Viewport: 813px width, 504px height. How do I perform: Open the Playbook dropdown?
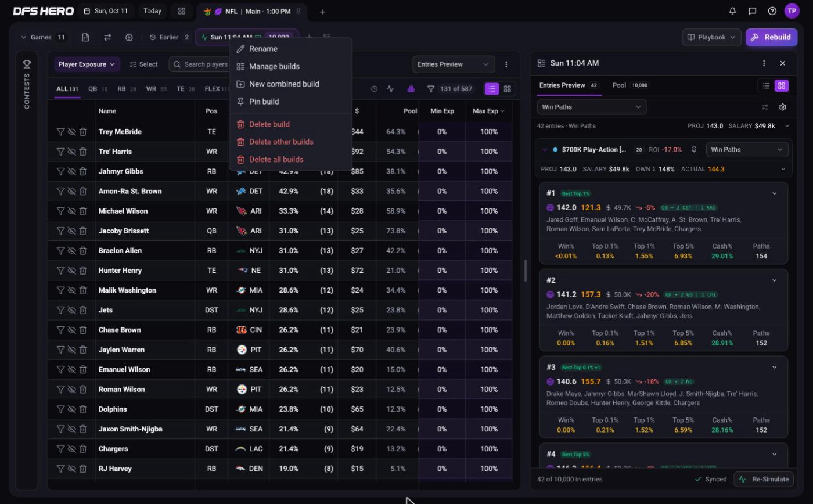(x=711, y=37)
